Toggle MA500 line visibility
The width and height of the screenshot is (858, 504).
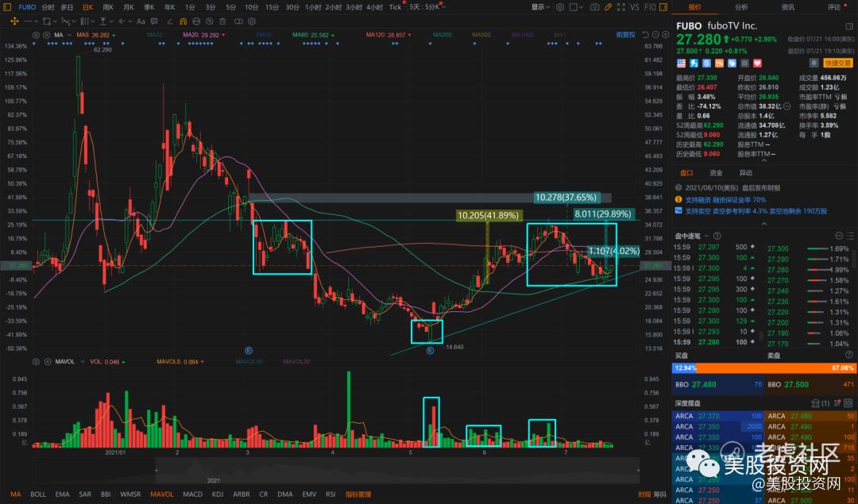[481, 35]
